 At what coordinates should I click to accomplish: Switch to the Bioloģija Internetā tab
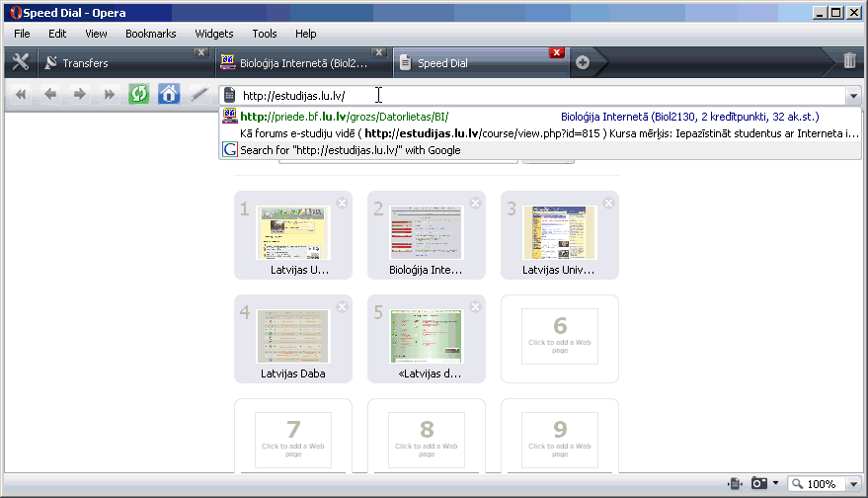tap(302, 63)
